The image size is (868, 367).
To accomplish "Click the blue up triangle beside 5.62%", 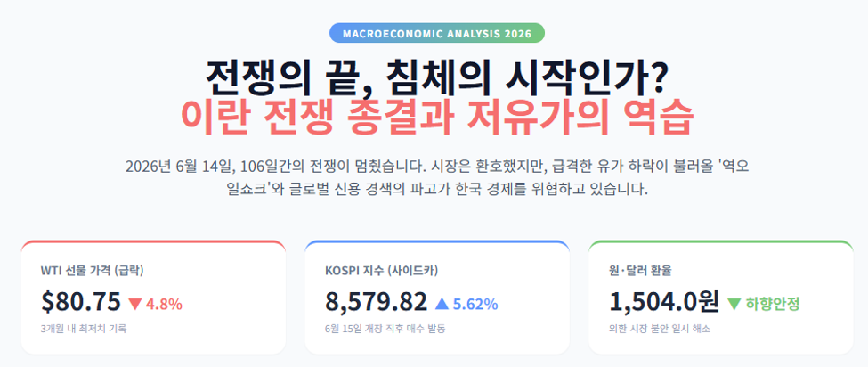I will tap(442, 304).
